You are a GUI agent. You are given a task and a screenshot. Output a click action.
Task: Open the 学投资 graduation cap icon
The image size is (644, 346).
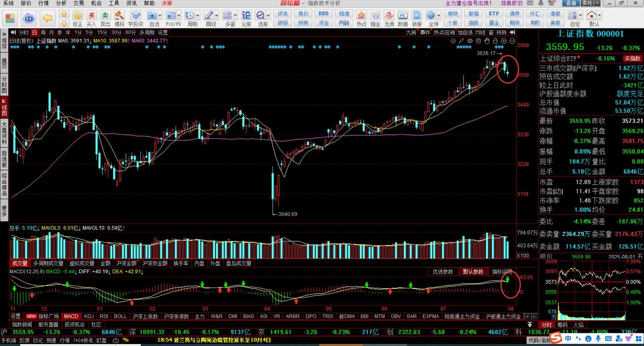pyautogui.click(x=136, y=18)
